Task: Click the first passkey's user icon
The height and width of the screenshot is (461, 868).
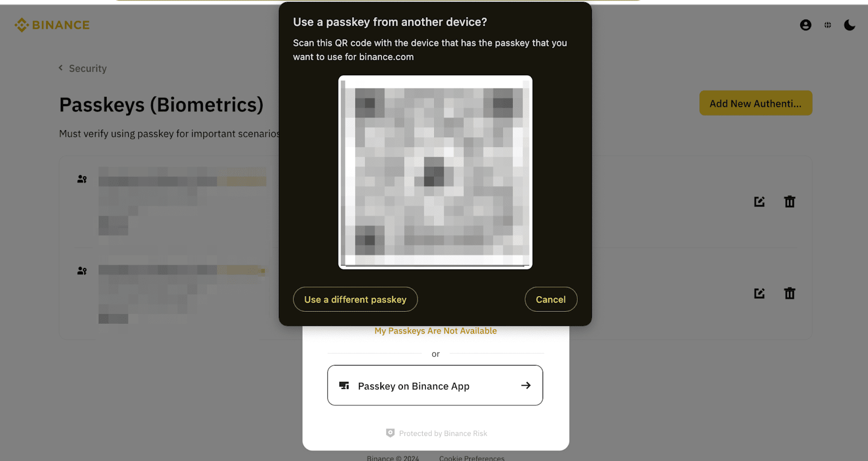Action: (82, 179)
